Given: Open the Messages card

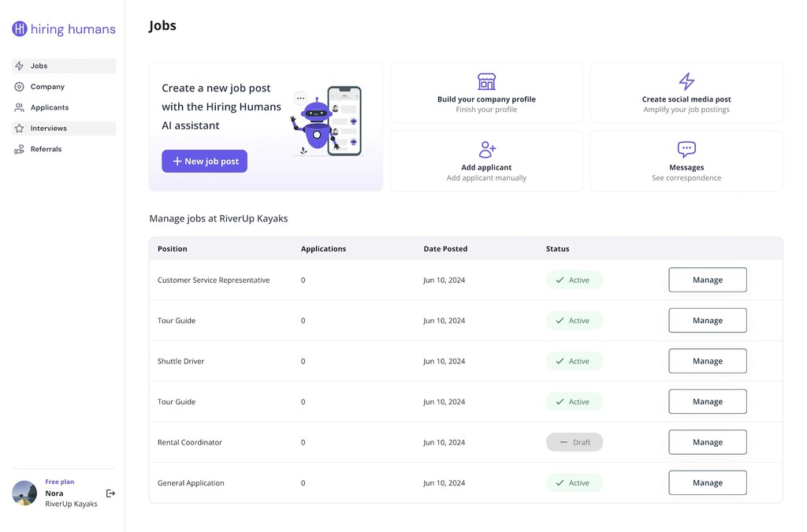Looking at the screenshot, I should click(x=686, y=161).
